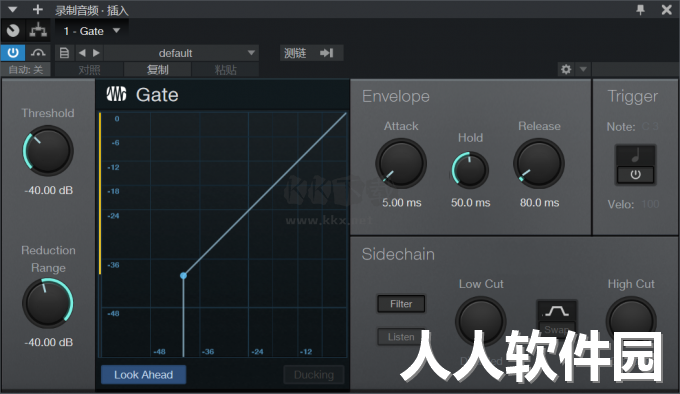
Task: Click the Threshold knob
Action: [48, 150]
